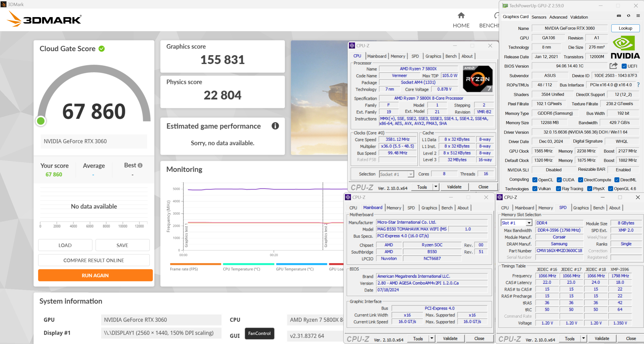This screenshot has height=344, width=644.
Task: Click the BIOS export share icon in GPU-Z
Action: 613,66
